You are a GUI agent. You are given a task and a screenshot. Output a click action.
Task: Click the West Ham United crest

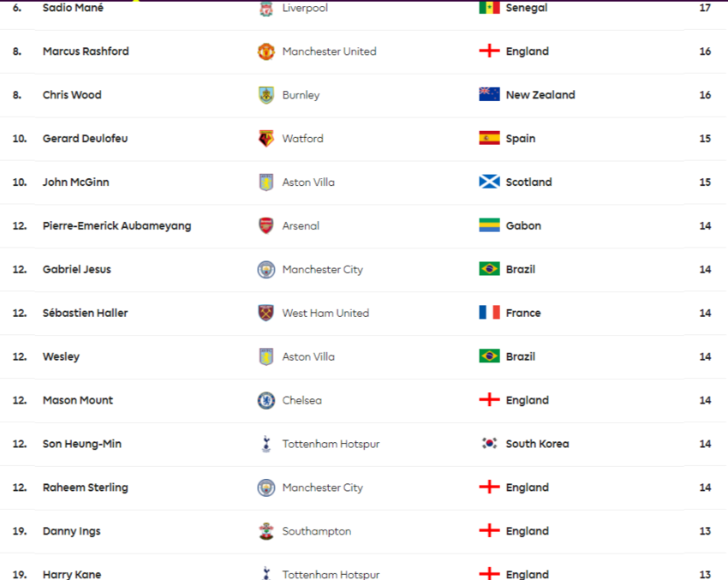pos(266,313)
